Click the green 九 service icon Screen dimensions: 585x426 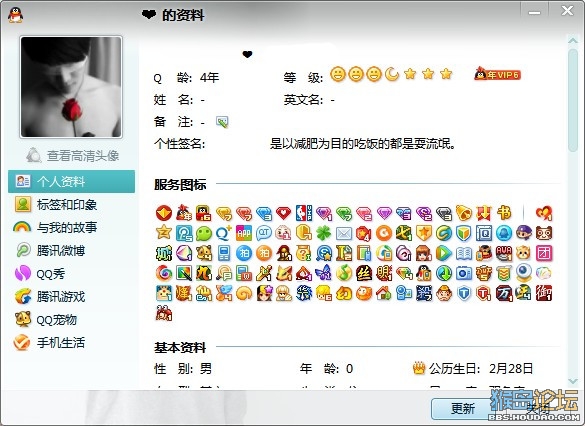tap(204, 273)
